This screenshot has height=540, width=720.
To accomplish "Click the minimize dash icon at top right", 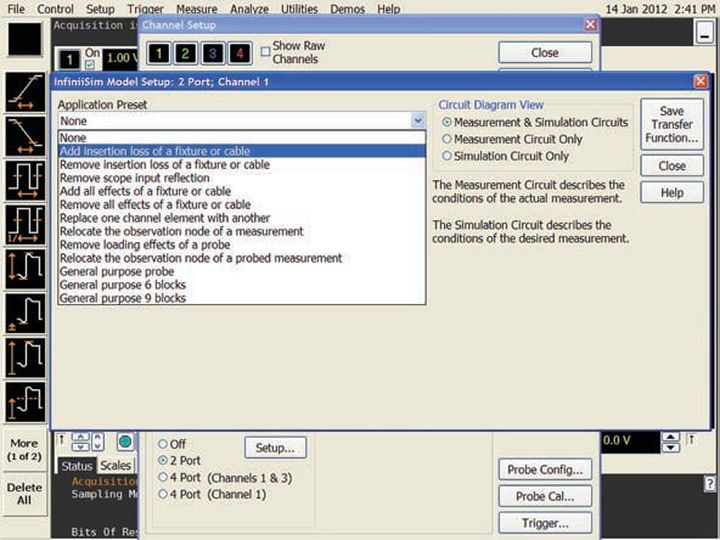I will 704,33.
